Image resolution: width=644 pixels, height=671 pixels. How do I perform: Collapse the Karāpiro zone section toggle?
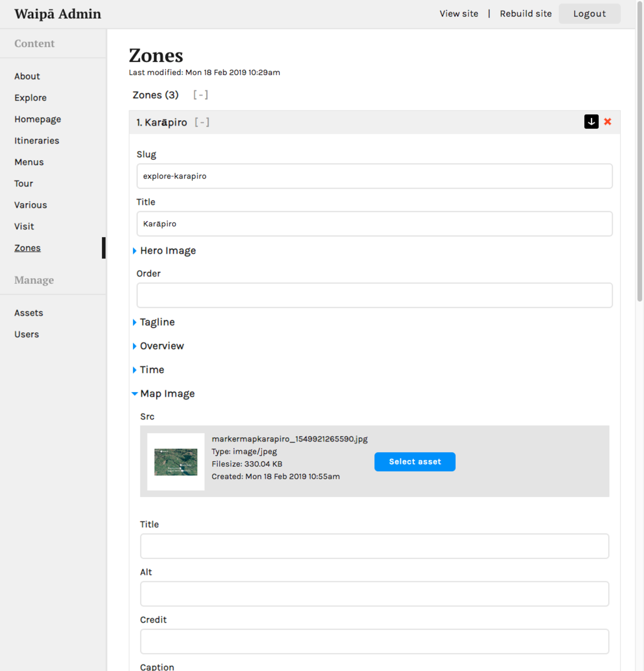pyautogui.click(x=202, y=122)
